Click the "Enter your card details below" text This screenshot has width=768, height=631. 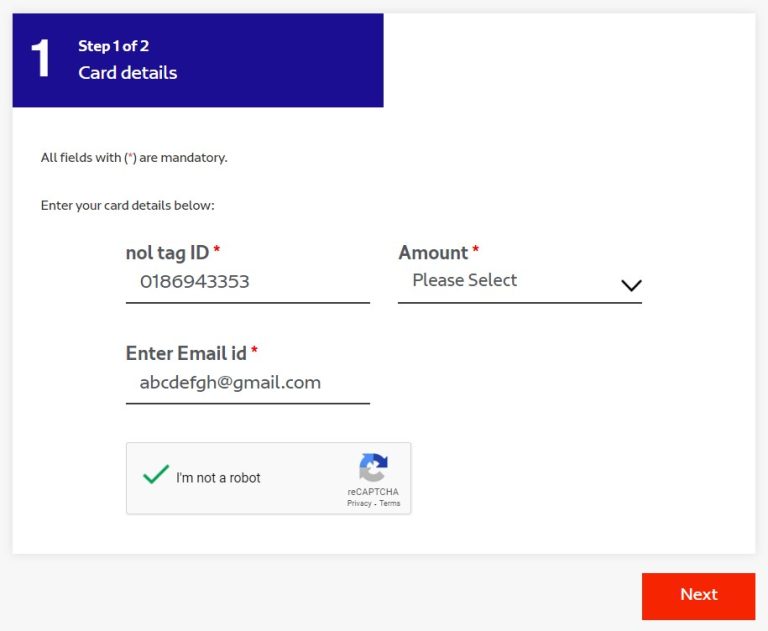[x=128, y=205]
